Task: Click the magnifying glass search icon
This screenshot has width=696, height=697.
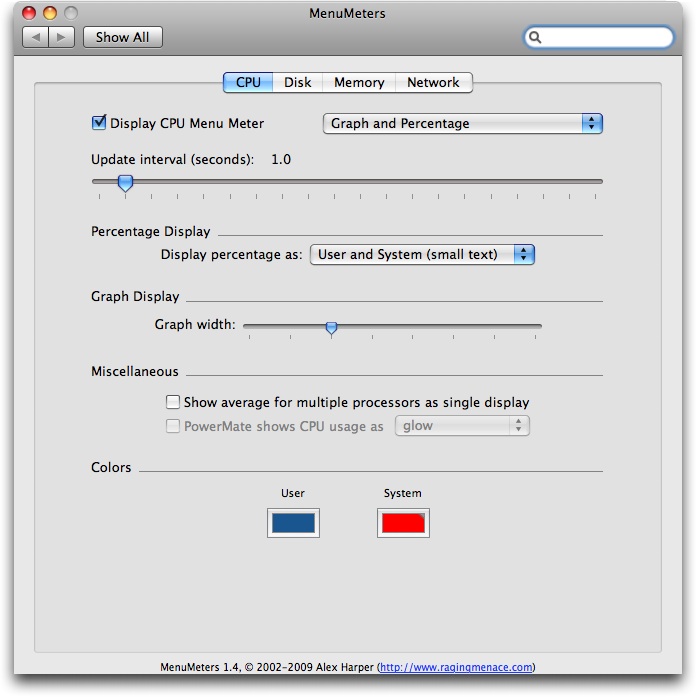Action: 535,38
